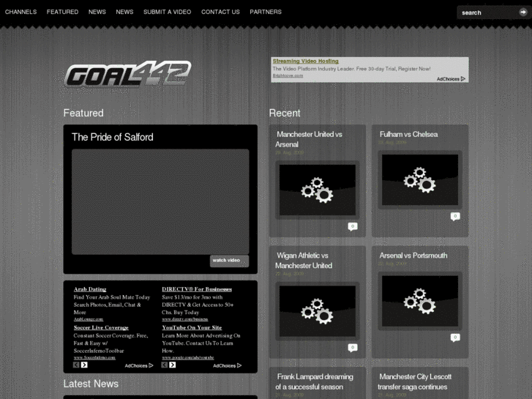Click into the search field
Viewport: 532px width, 399px height.
pyautogui.click(x=488, y=12)
